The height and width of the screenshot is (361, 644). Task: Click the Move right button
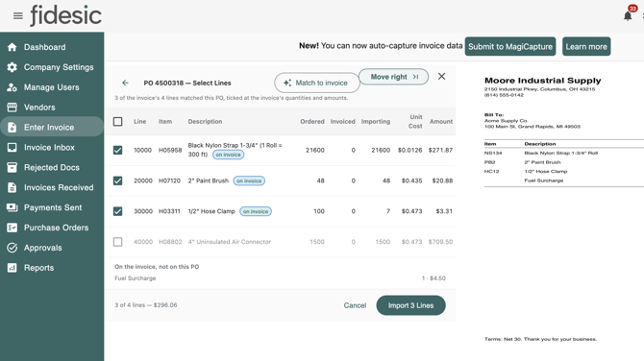(393, 77)
